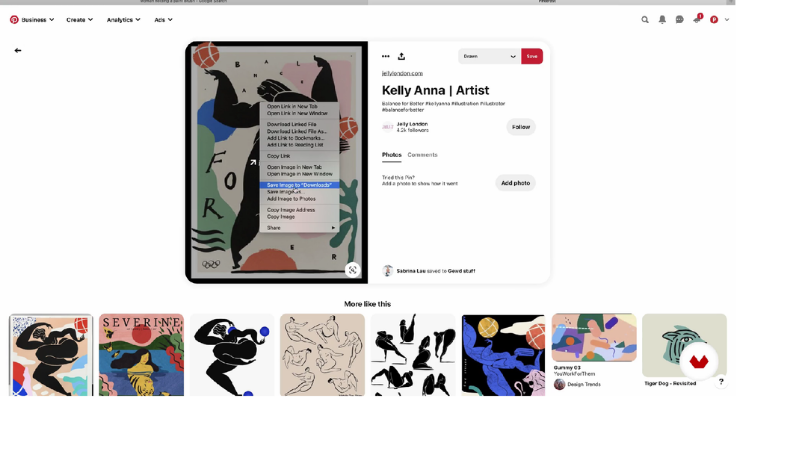Open the search magnifier icon

pos(645,20)
